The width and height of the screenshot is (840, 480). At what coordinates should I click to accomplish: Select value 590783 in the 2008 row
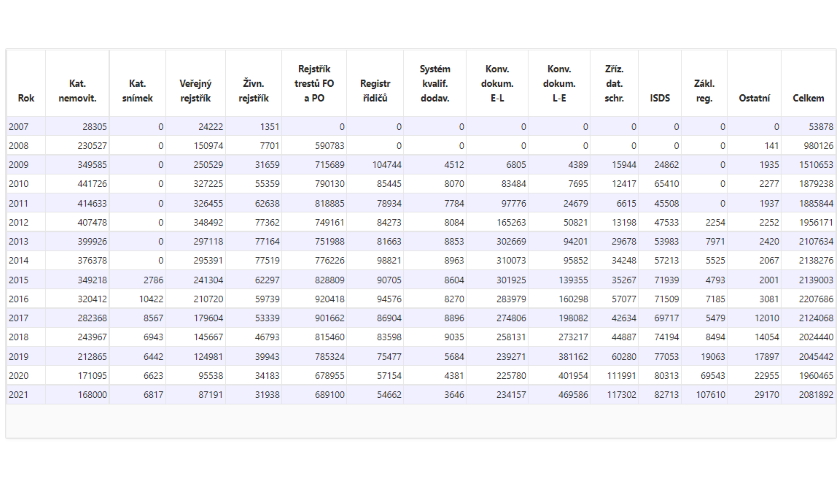(x=329, y=146)
